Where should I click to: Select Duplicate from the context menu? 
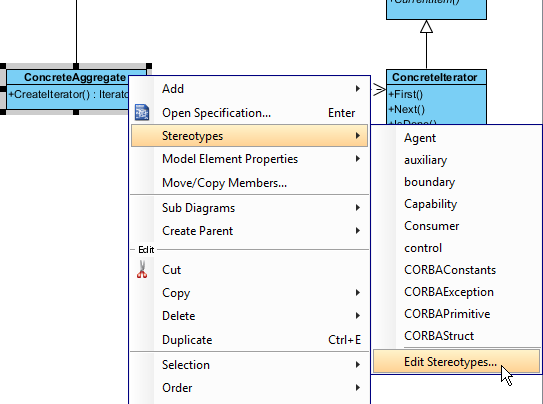tap(249, 340)
